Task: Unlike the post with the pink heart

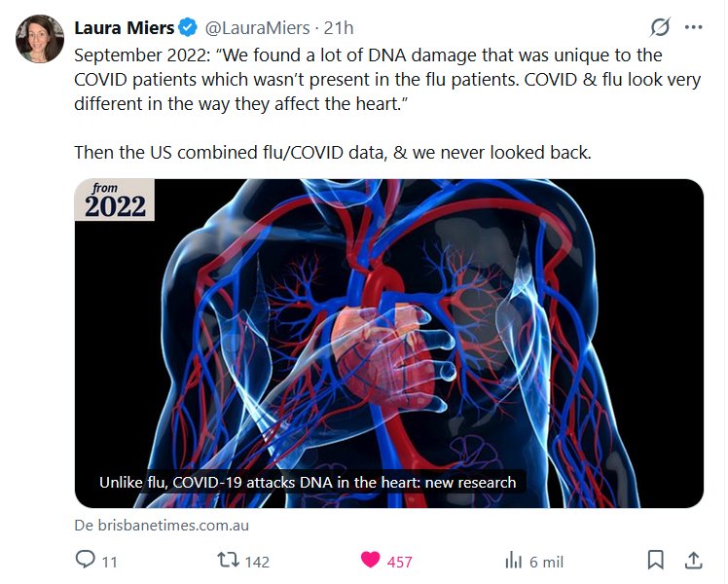Action: click(371, 560)
